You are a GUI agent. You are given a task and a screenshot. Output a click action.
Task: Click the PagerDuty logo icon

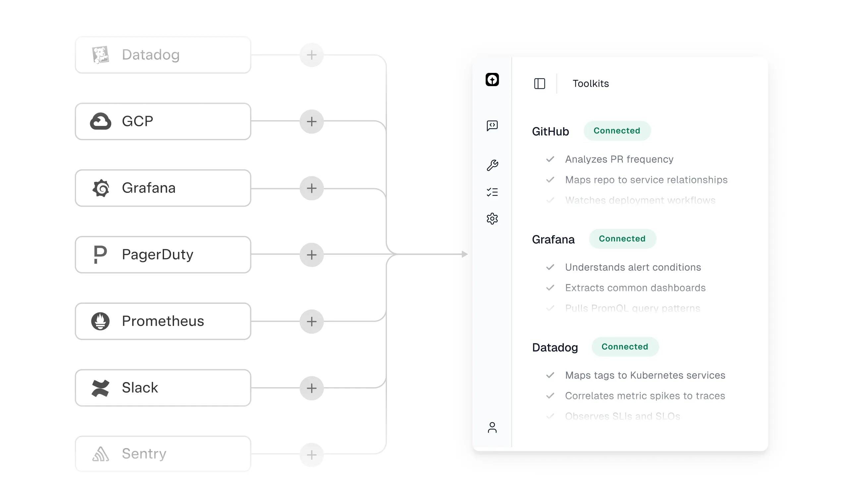point(100,254)
